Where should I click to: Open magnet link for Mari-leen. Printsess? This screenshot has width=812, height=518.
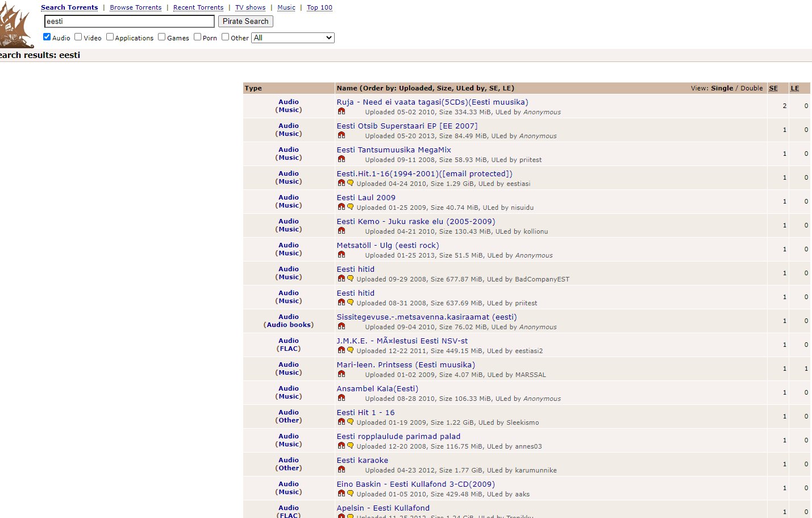tap(342, 374)
